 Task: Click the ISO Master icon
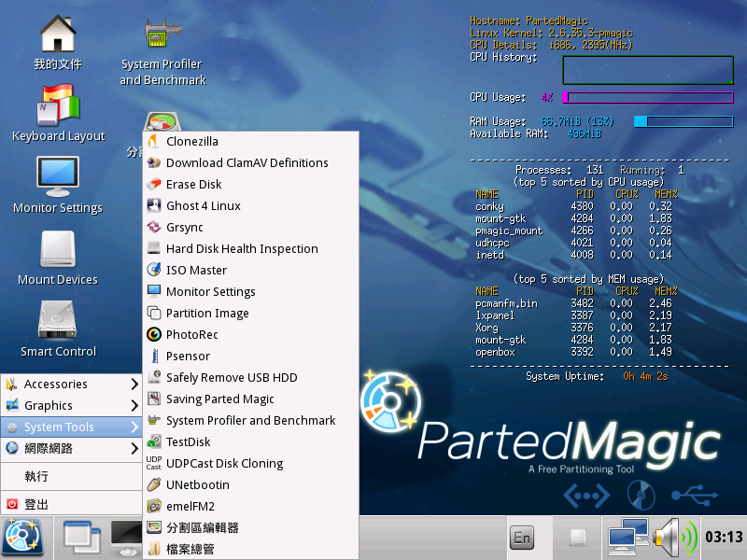point(153,270)
